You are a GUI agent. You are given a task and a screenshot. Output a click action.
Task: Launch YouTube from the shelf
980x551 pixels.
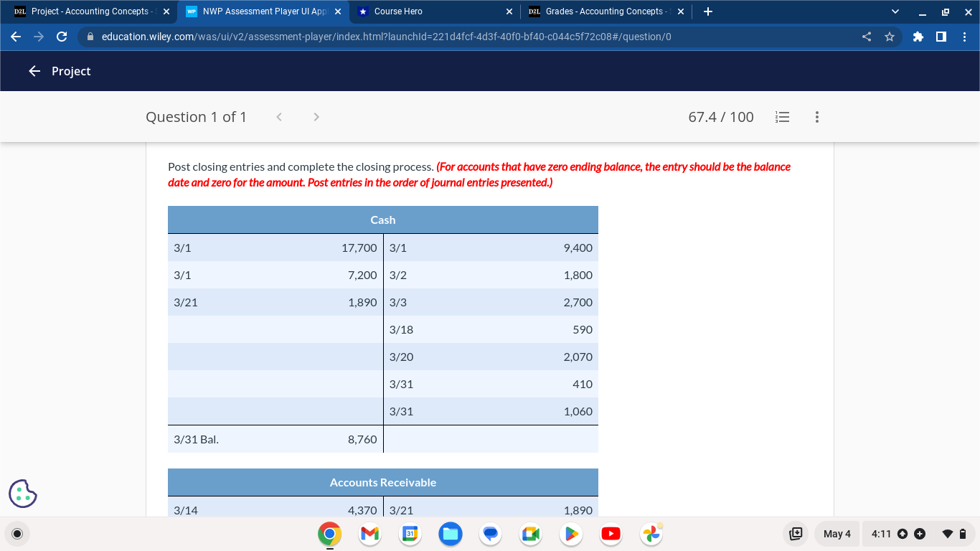click(611, 534)
